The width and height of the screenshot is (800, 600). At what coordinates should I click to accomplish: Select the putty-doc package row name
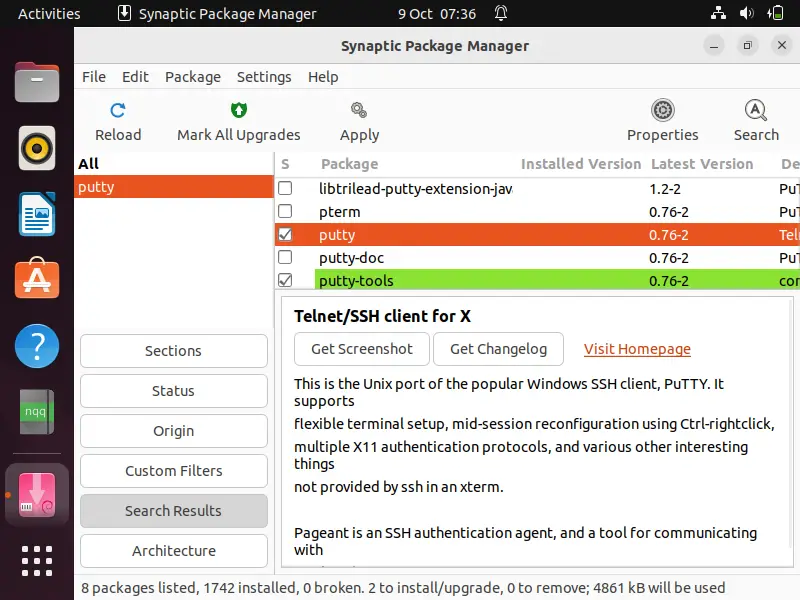click(352, 258)
